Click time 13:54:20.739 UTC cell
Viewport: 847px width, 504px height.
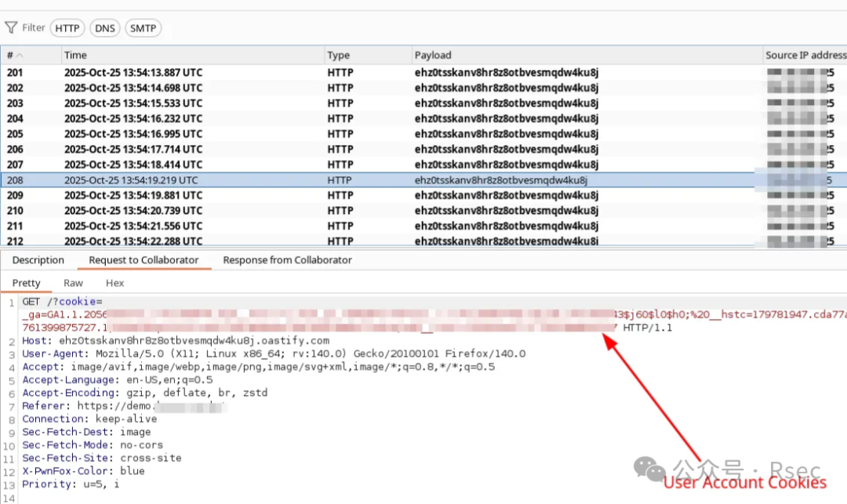[133, 211]
